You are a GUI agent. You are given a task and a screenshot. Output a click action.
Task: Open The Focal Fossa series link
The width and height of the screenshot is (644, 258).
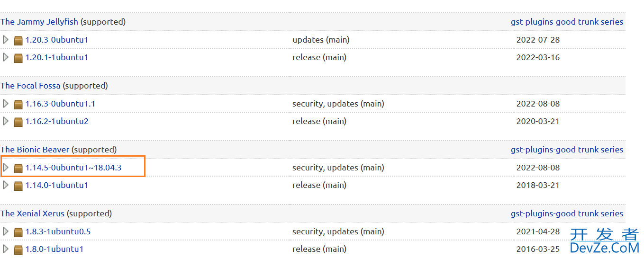(30, 86)
